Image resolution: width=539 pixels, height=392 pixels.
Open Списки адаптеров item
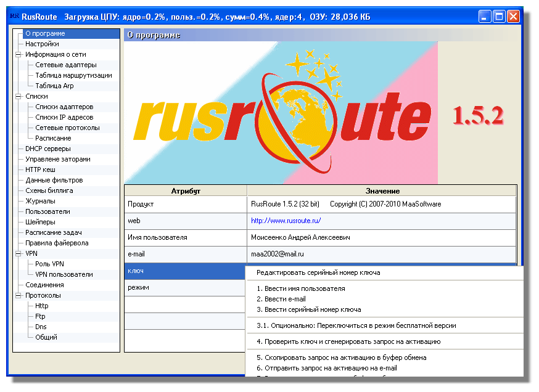tap(64, 107)
